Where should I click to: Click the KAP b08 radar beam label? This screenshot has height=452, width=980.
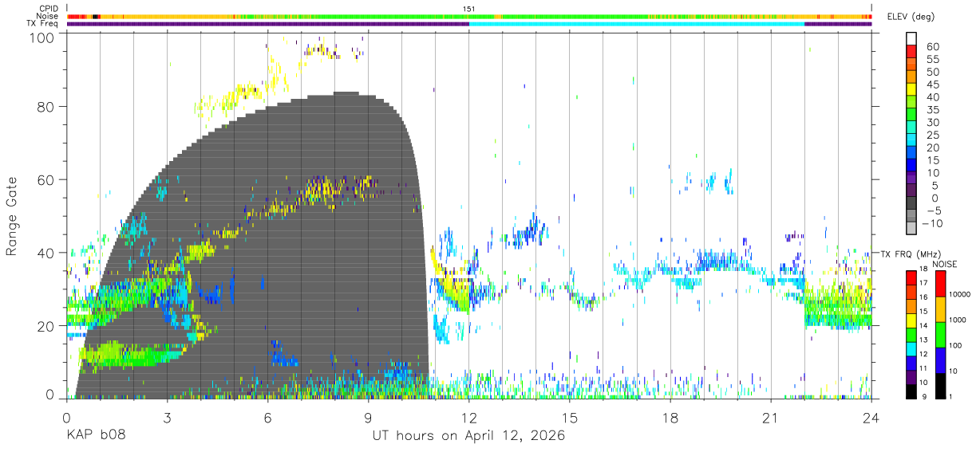click(95, 436)
